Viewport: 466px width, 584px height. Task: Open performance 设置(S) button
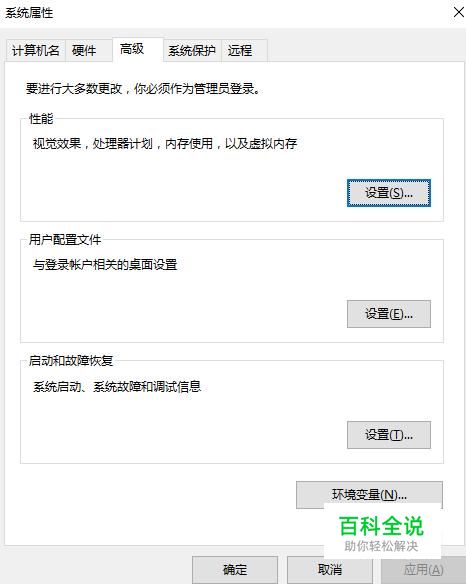389,193
